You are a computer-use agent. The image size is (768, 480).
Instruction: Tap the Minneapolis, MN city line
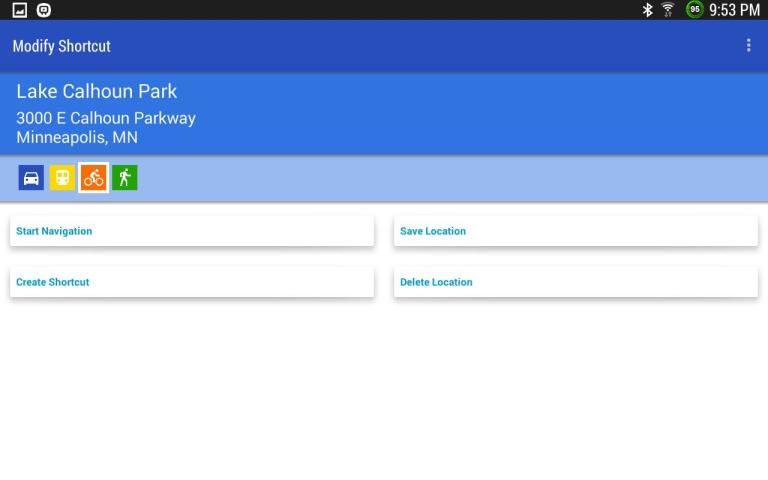(77, 137)
